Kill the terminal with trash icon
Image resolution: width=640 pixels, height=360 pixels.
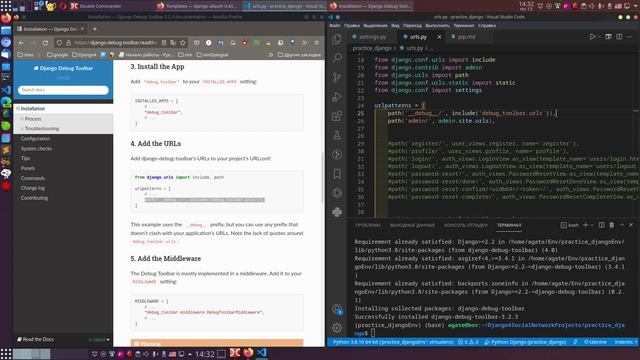[x=611, y=225]
